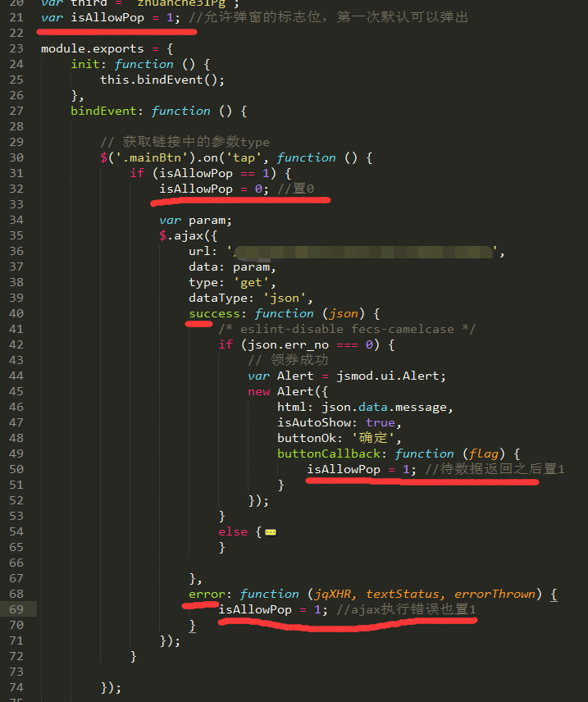
Task: Click 'html: json.data.message,' property
Action: click(x=365, y=407)
